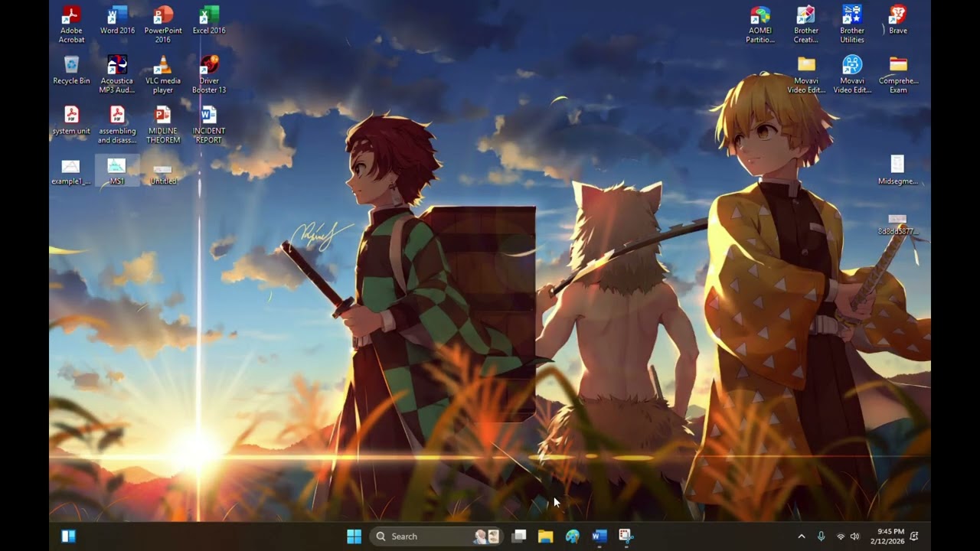Viewport: 980px width, 551px height.
Task: Click the taskbar Search box
Action: (x=436, y=536)
